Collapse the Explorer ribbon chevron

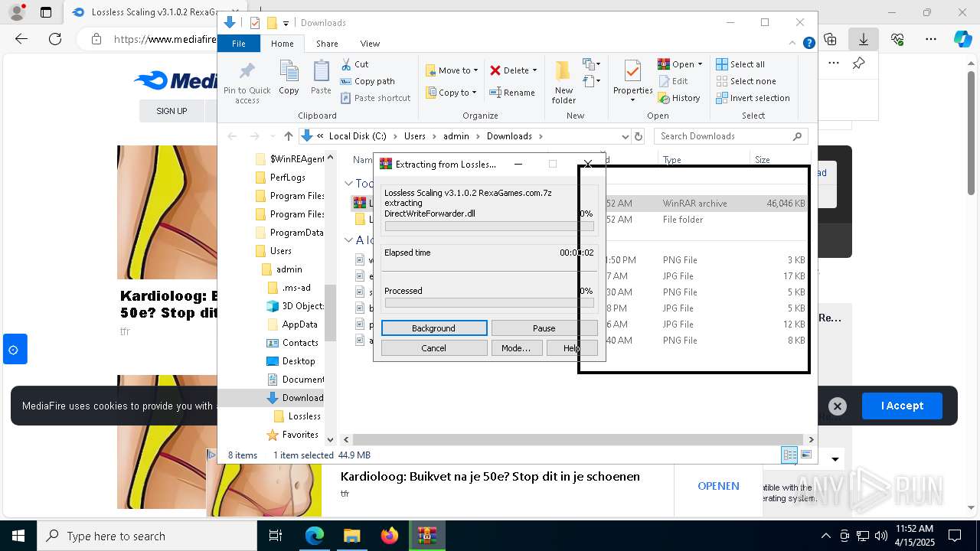click(x=793, y=44)
